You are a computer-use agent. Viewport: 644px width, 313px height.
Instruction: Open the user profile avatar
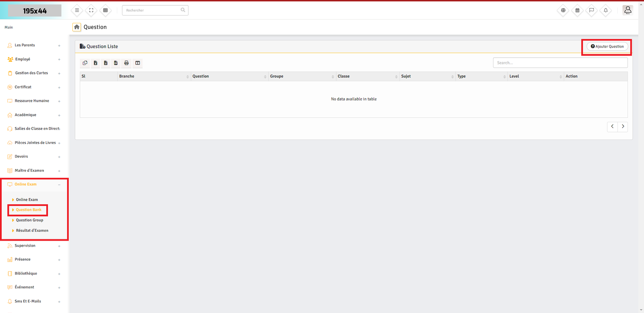tap(627, 10)
